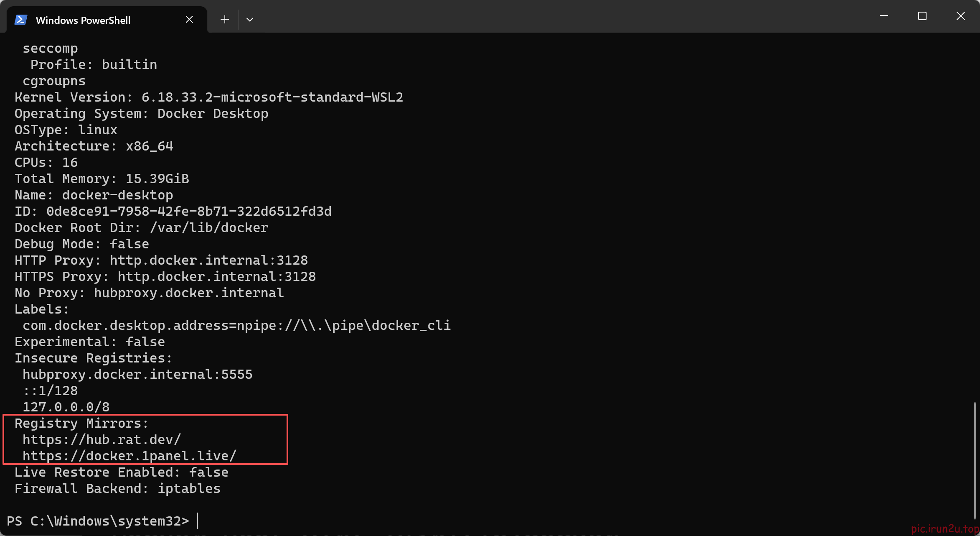The image size is (980, 536).
Task: Click hubproxy.docker.internal:5555 insecure registry entry
Action: (x=137, y=374)
